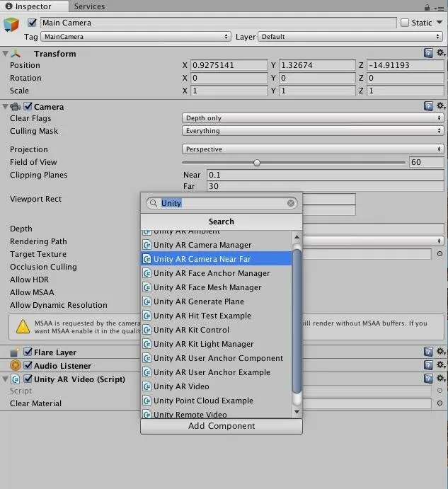The image size is (448, 489).
Task: Open Unity AR Video script gear menu
Action: point(441,379)
